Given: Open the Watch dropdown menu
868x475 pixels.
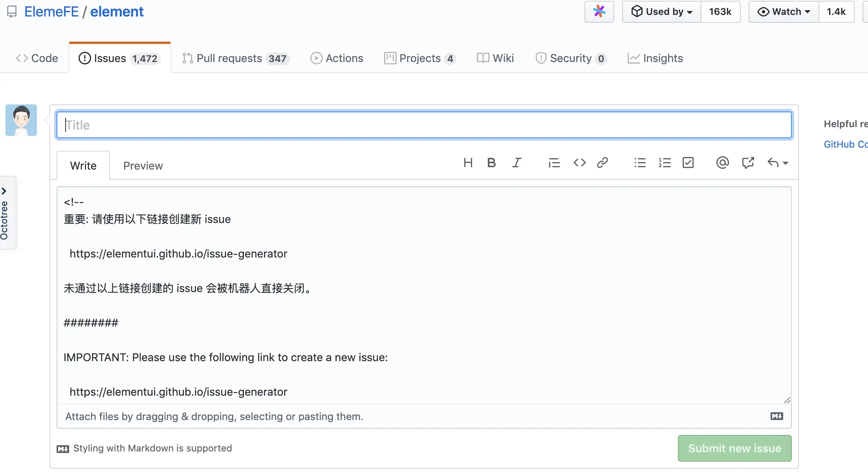Looking at the screenshot, I should [784, 12].
